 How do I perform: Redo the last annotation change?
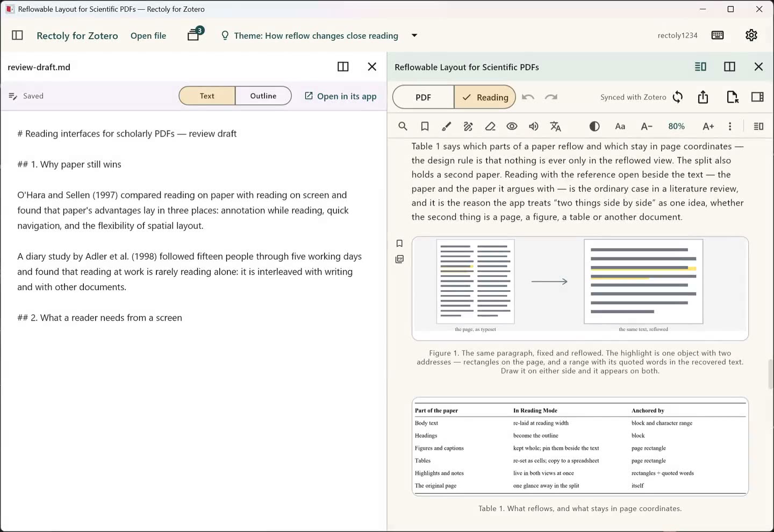pos(551,97)
